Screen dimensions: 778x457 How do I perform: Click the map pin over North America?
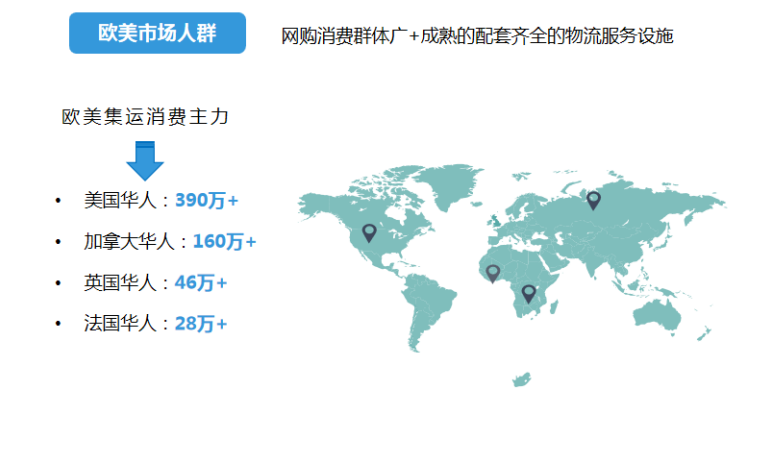[x=369, y=233]
